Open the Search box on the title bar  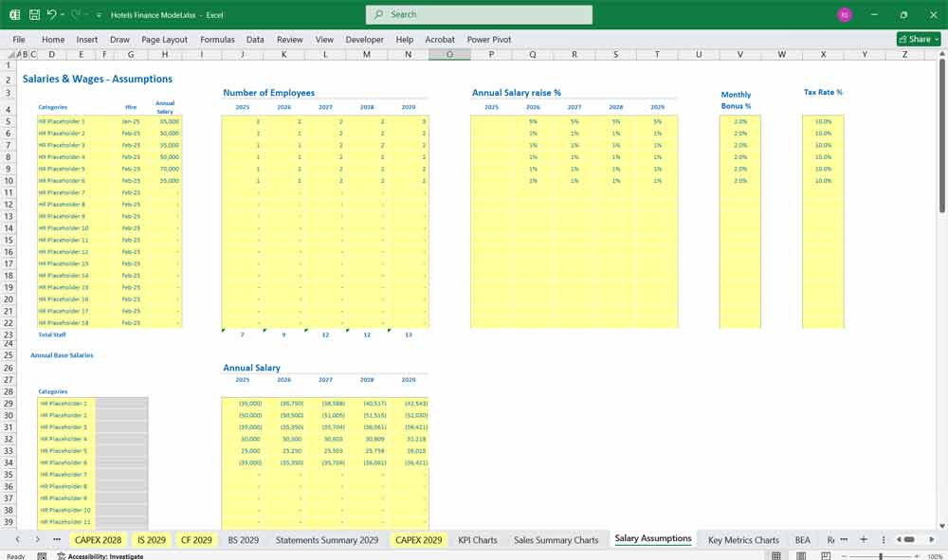tap(479, 14)
